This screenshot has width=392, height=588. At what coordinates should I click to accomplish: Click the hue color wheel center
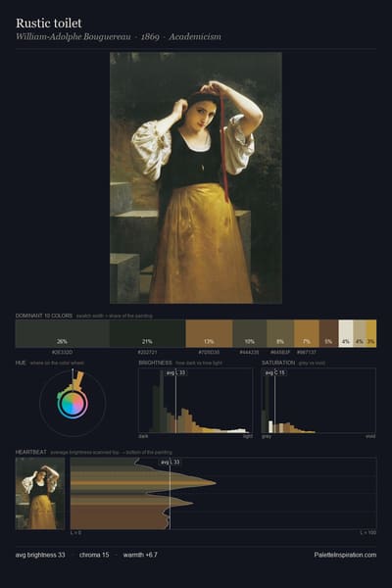point(73,404)
